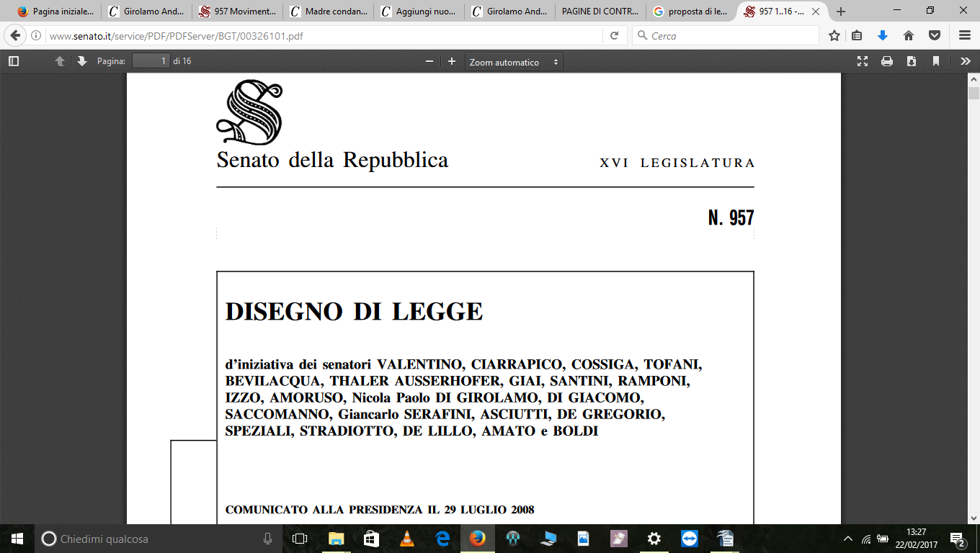Print the PDF document
The image size is (980, 553).
tap(887, 62)
